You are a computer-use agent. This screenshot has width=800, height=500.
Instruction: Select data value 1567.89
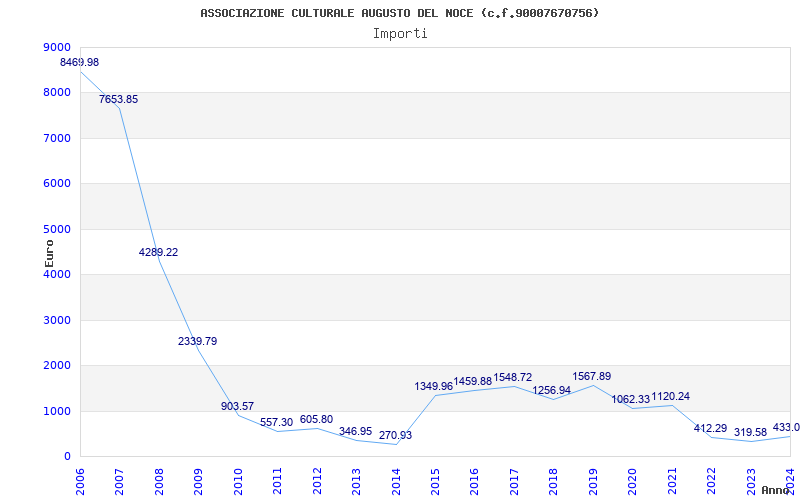(x=591, y=376)
